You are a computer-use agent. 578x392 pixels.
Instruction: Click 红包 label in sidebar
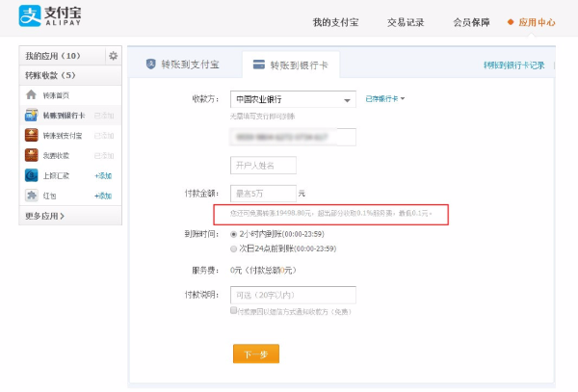click(x=49, y=196)
